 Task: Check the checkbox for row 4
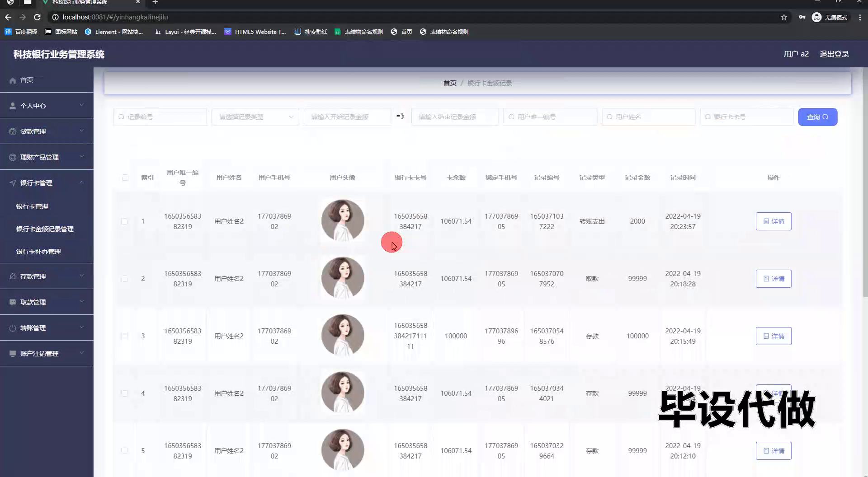(124, 393)
